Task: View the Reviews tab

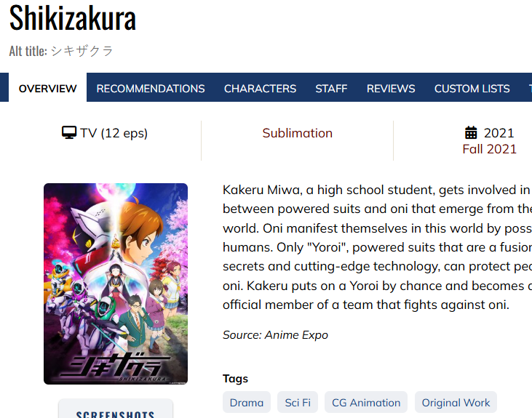Action: 391,89
